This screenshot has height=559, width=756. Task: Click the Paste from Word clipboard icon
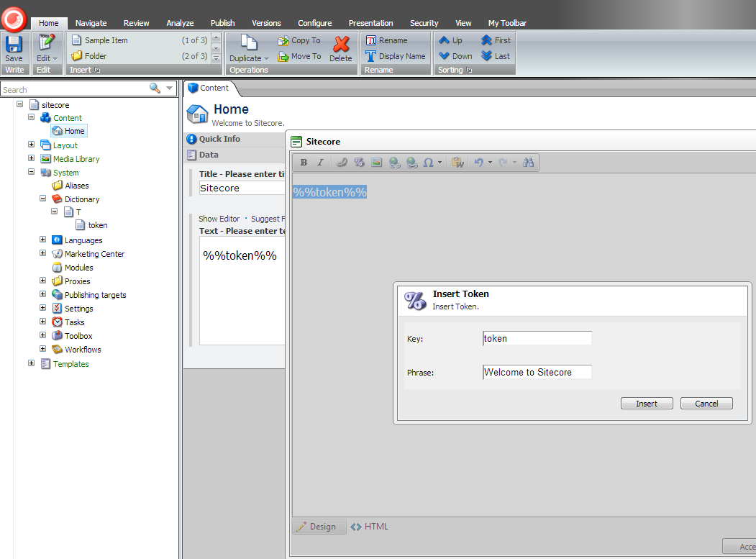[x=457, y=163]
